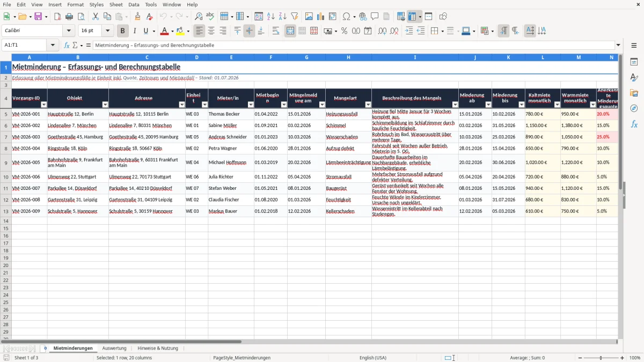This screenshot has width=644, height=362.
Task: Toggle Italic formatting
Action: (x=134, y=31)
